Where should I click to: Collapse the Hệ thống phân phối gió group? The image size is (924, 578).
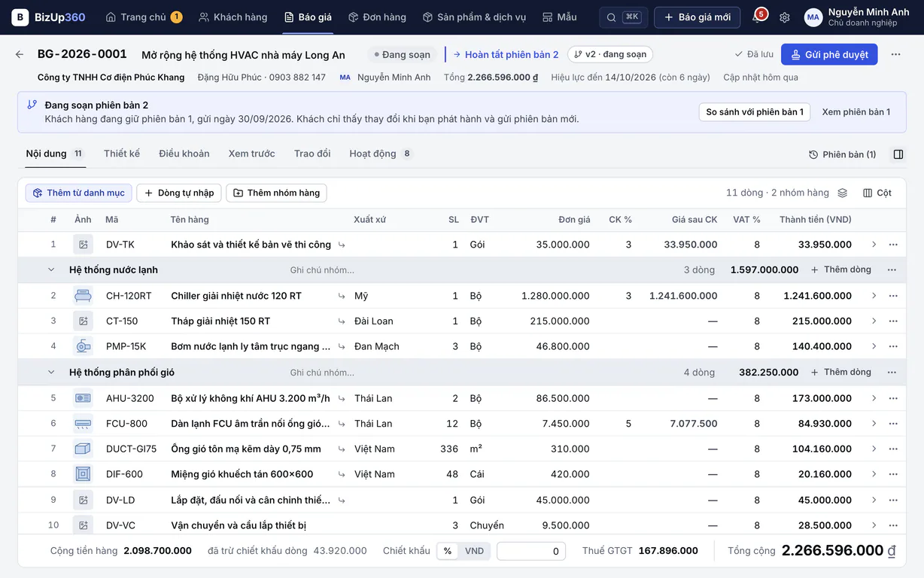click(51, 373)
